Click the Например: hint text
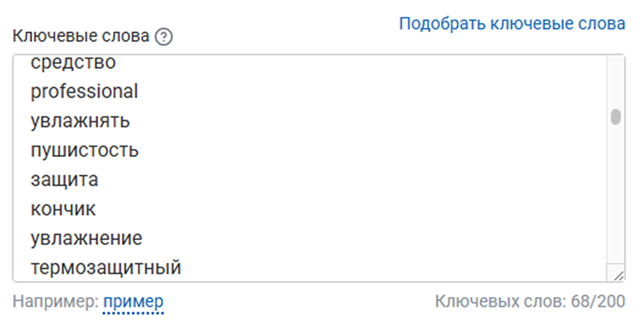644x323 pixels. coord(55,302)
